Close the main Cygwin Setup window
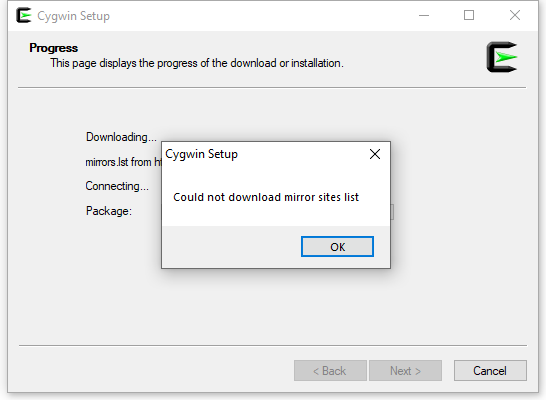546x400 pixels. [515, 15]
